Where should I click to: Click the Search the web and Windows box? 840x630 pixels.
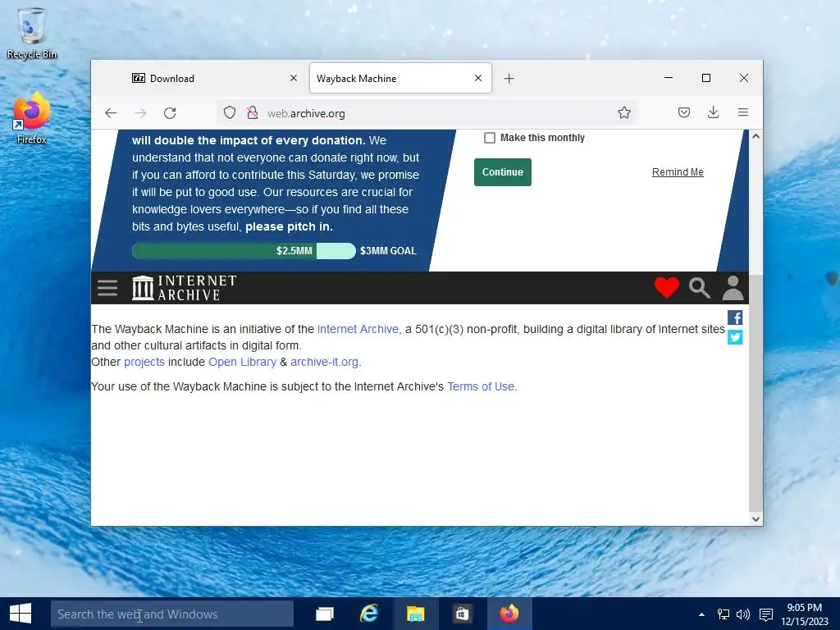point(172,614)
